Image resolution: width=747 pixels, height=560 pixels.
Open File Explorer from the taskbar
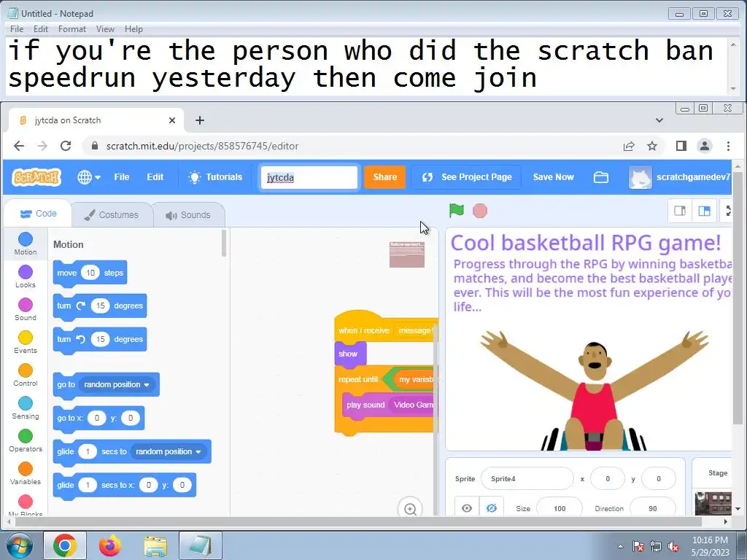coord(155,545)
